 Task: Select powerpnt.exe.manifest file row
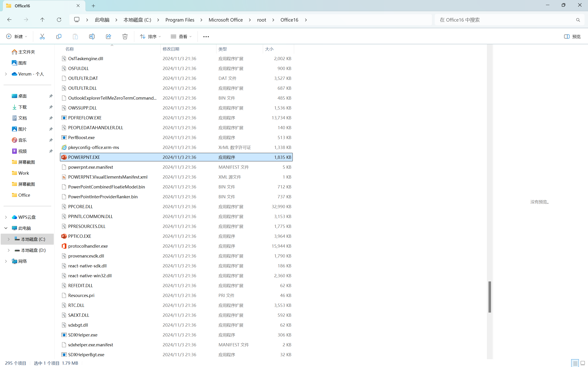176,167
